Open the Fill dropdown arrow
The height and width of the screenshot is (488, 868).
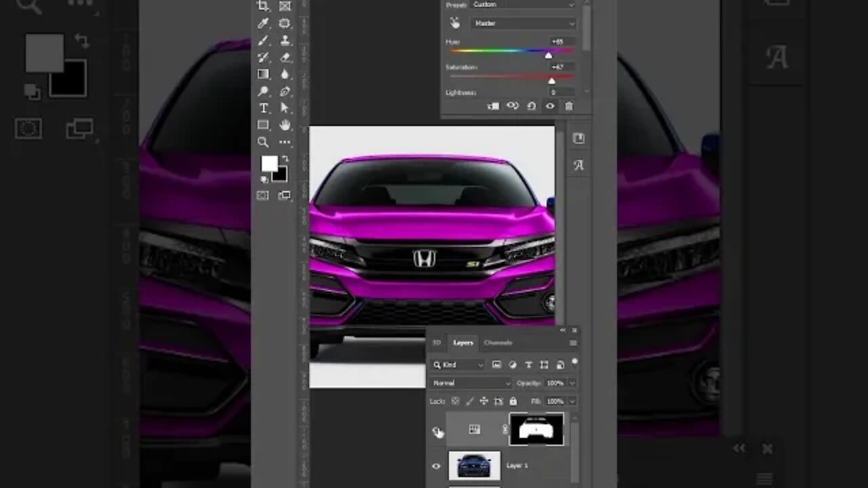[x=572, y=401]
